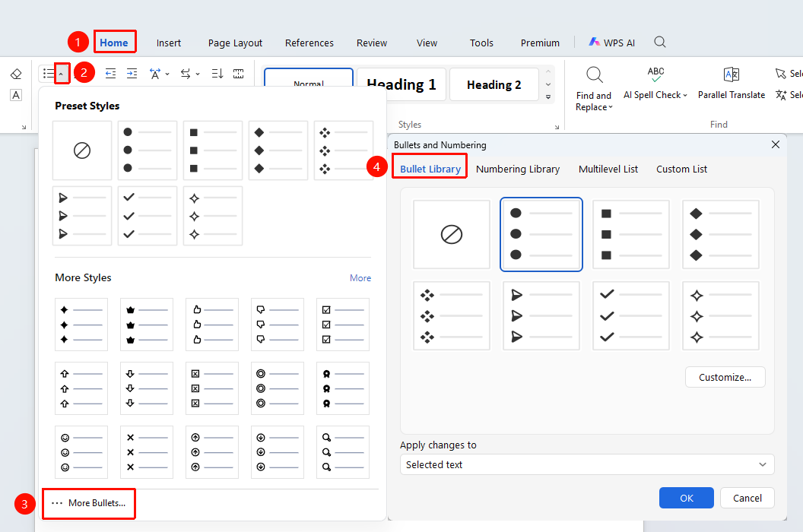
Task: Apply the Heading 2 style
Action: pos(494,84)
